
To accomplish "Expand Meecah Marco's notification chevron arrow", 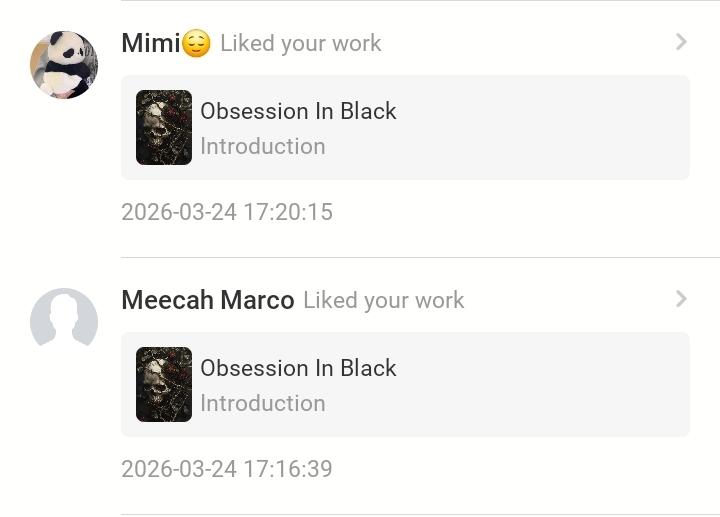I will pos(681,299).
